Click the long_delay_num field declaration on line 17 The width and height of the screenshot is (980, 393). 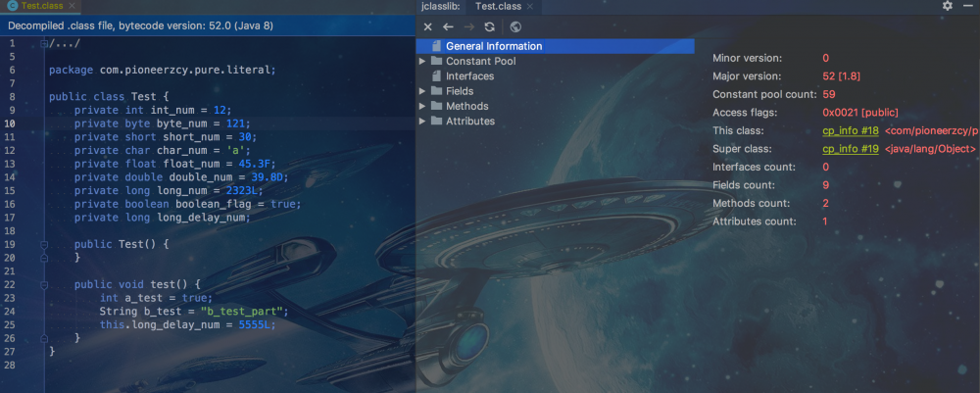click(163, 218)
